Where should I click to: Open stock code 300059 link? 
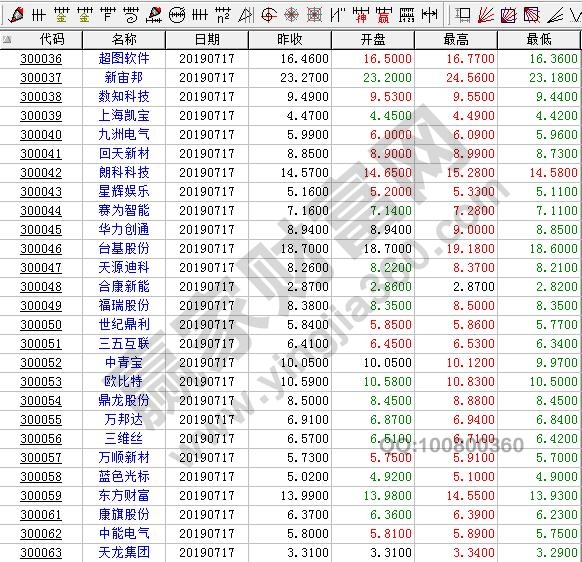coord(41,496)
